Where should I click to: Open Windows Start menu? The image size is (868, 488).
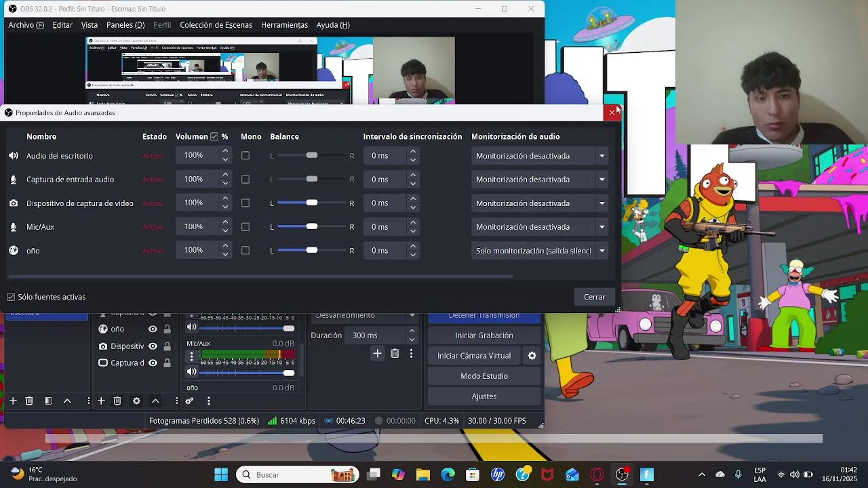[x=221, y=475]
